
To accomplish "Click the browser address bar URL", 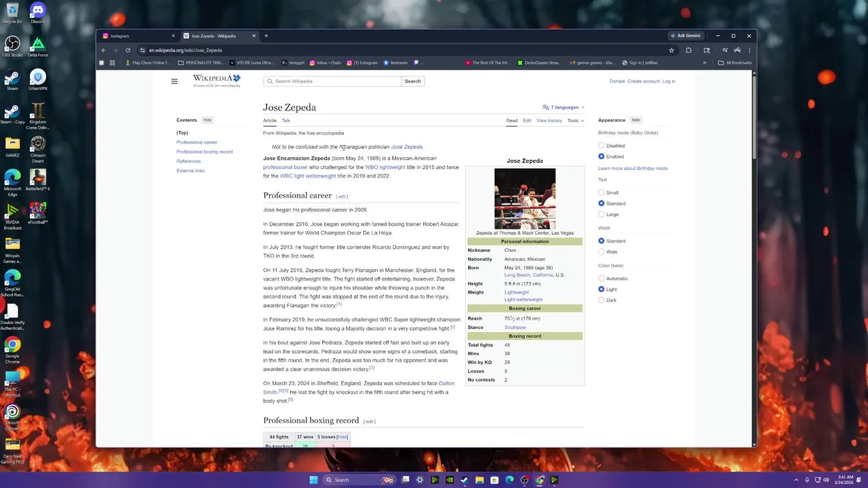I will [185, 50].
